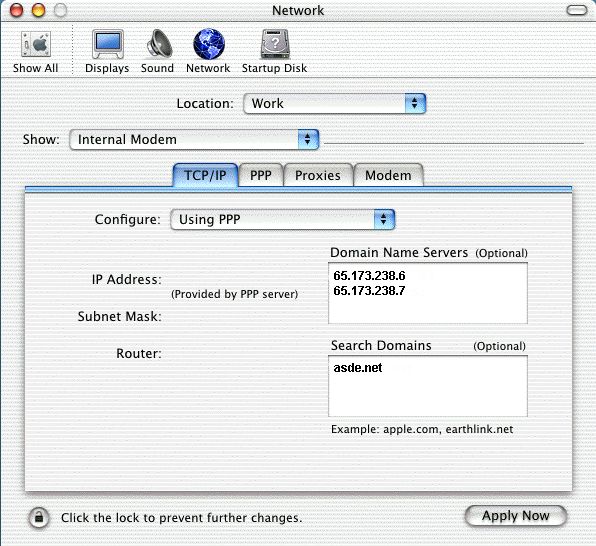Click inside the Domain Name Servers field
The width and height of the screenshot is (596, 546).
(x=428, y=293)
